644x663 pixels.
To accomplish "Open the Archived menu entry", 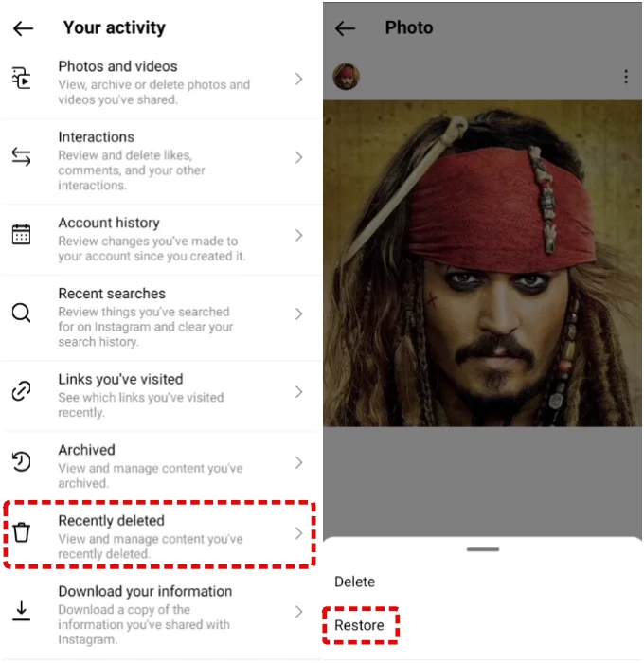I will 161,466.
